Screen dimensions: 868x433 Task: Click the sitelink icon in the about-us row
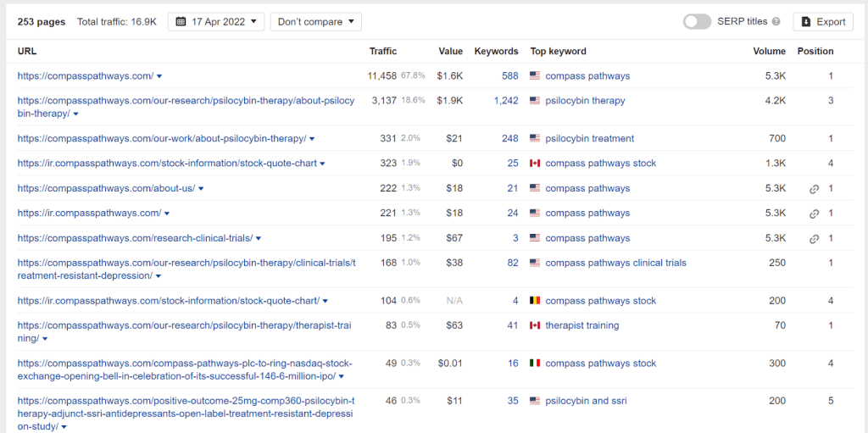(814, 189)
